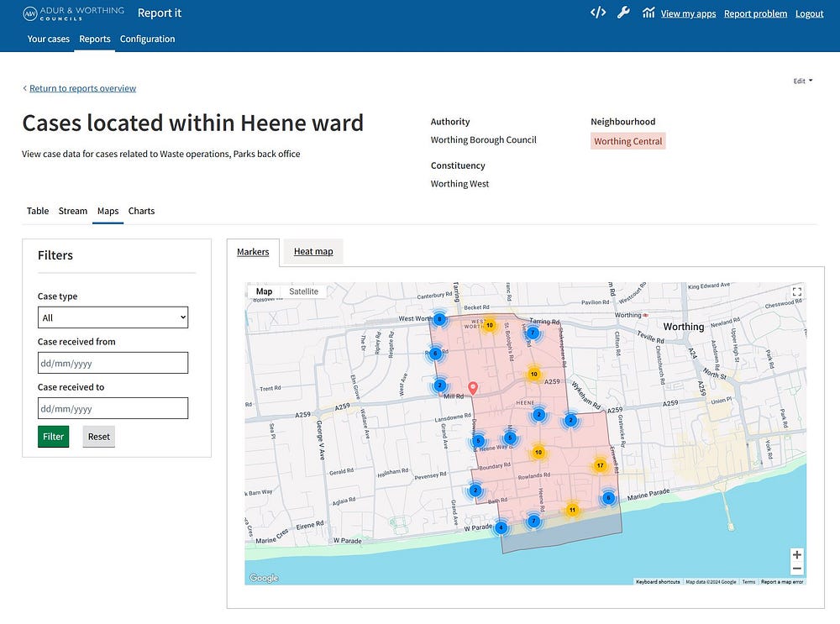Toggle fullscreen view on the map
Viewport: 840px width, 624px height.
(797, 291)
